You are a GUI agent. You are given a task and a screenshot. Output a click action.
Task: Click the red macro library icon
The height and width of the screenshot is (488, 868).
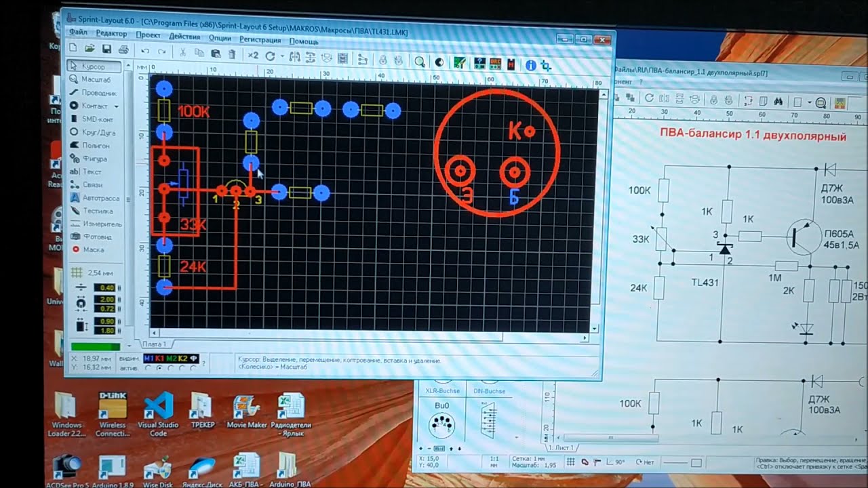(x=510, y=65)
